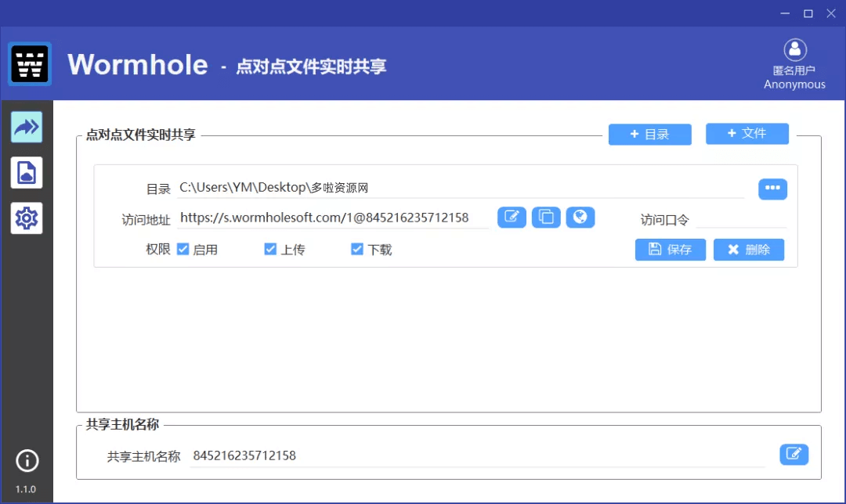
Task: Open the file document sidebar icon
Action: click(27, 172)
